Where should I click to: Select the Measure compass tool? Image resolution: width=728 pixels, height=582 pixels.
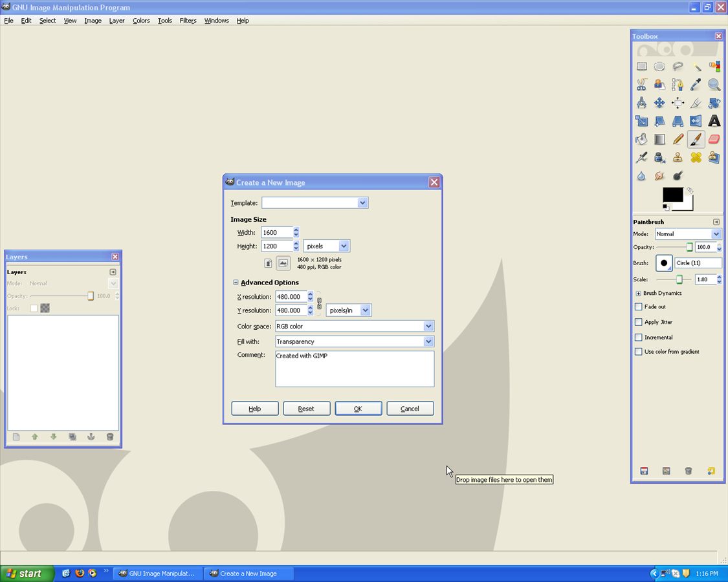coord(641,103)
